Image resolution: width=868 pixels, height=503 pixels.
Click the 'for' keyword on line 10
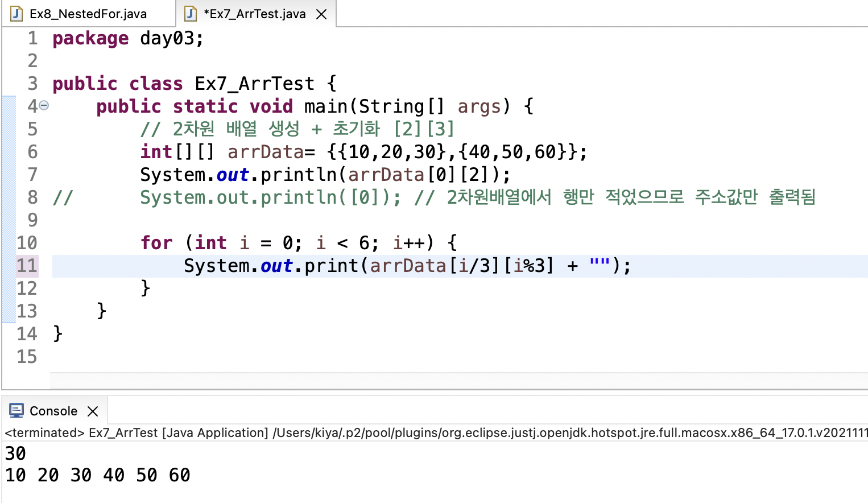156,243
